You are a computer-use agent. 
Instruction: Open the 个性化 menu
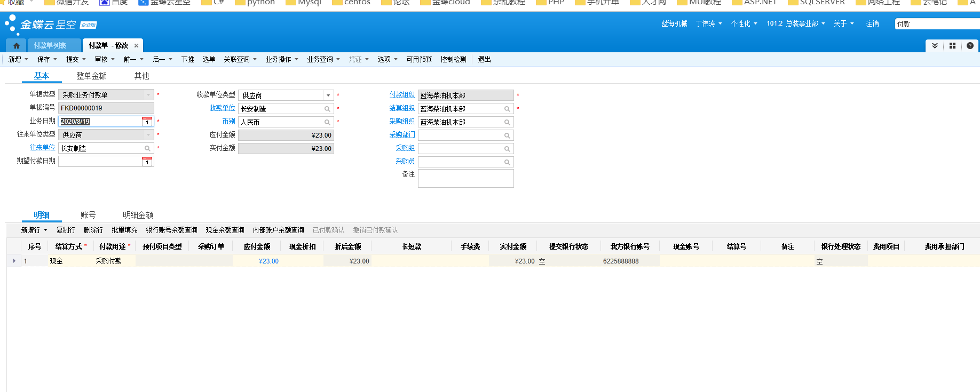point(744,23)
